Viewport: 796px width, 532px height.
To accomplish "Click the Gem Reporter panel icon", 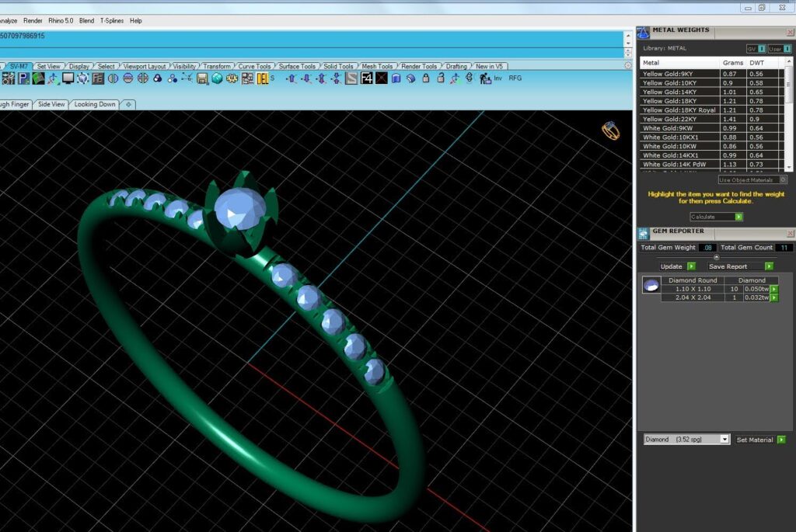I will point(643,233).
